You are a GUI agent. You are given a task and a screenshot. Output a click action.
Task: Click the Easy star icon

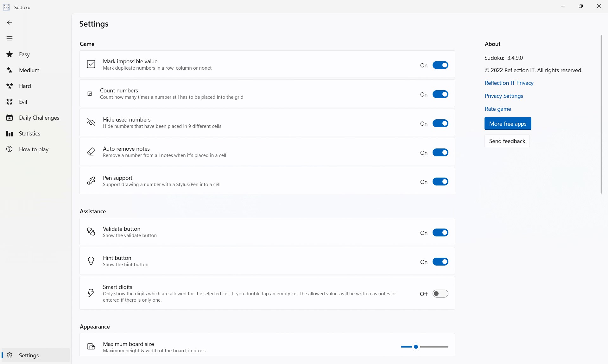click(x=9, y=54)
